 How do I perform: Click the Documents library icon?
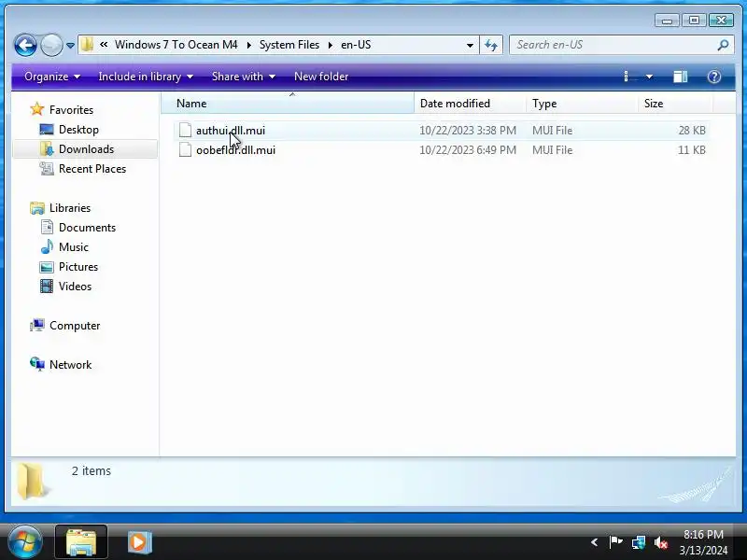pos(47,227)
